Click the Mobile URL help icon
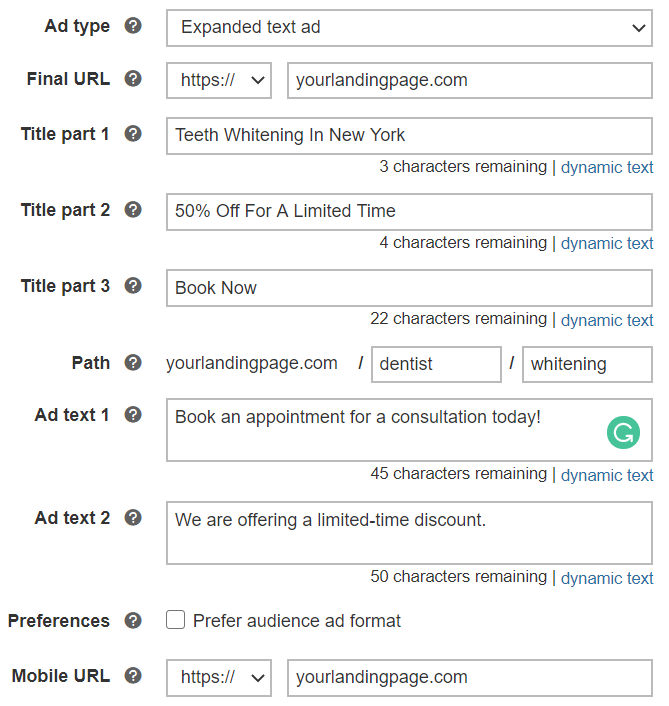Screen dimensions: 669x706 pyautogui.click(x=133, y=676)
